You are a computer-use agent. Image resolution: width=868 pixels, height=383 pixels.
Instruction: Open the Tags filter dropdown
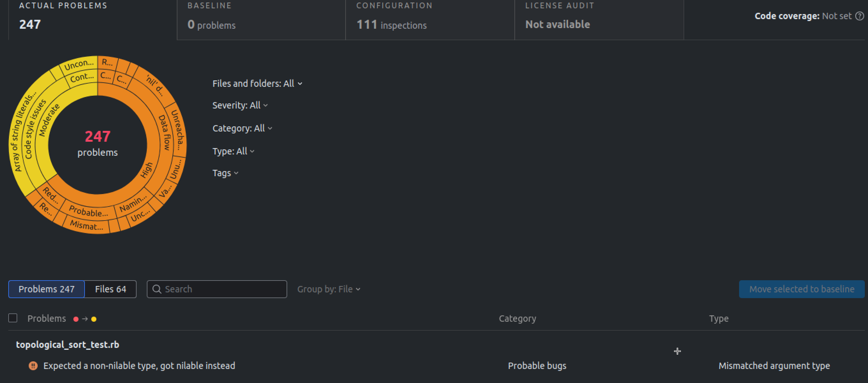pyautogui.click(x=225, y=173)
